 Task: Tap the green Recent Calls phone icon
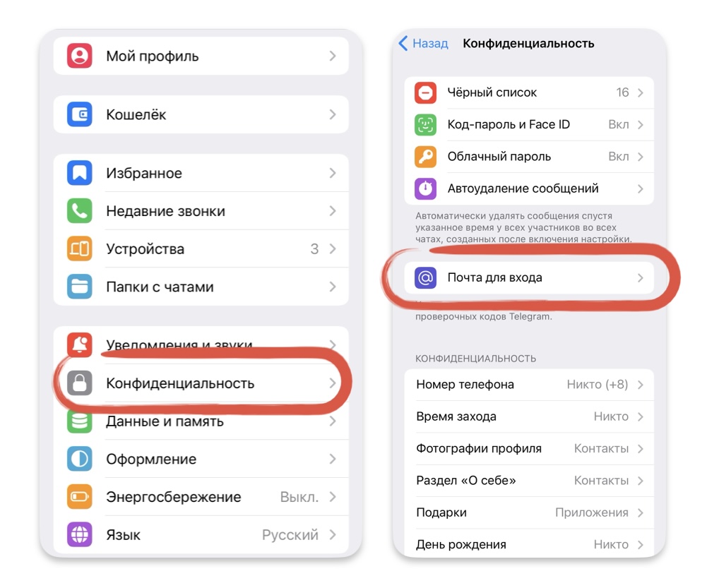pos(79,211)
